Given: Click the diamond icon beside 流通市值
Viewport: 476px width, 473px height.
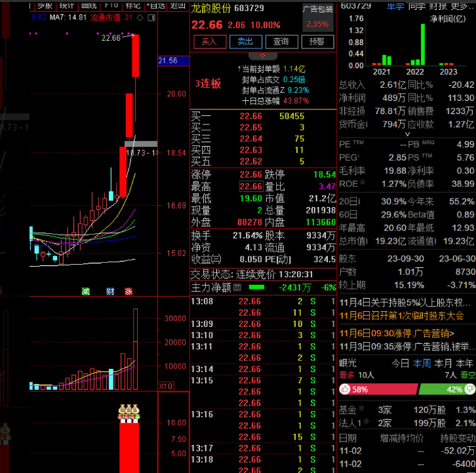Looking at the screenshot, I should [139, 17].
